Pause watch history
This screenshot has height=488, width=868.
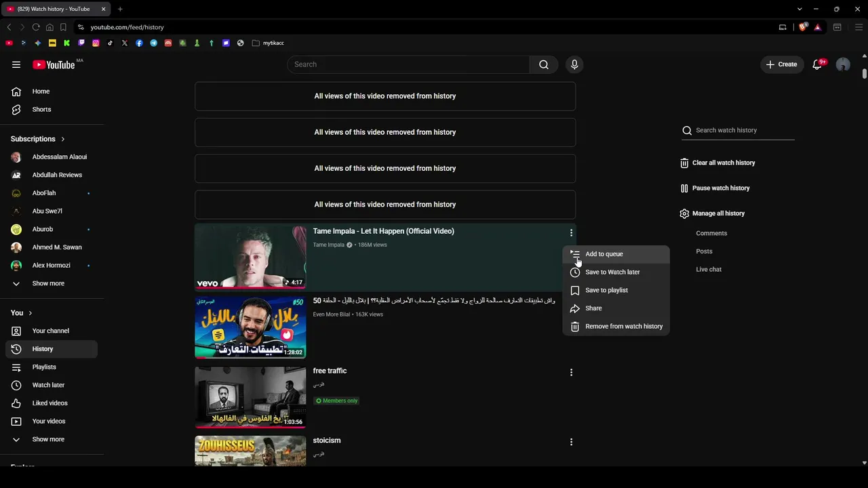click(x=715, y=188)
